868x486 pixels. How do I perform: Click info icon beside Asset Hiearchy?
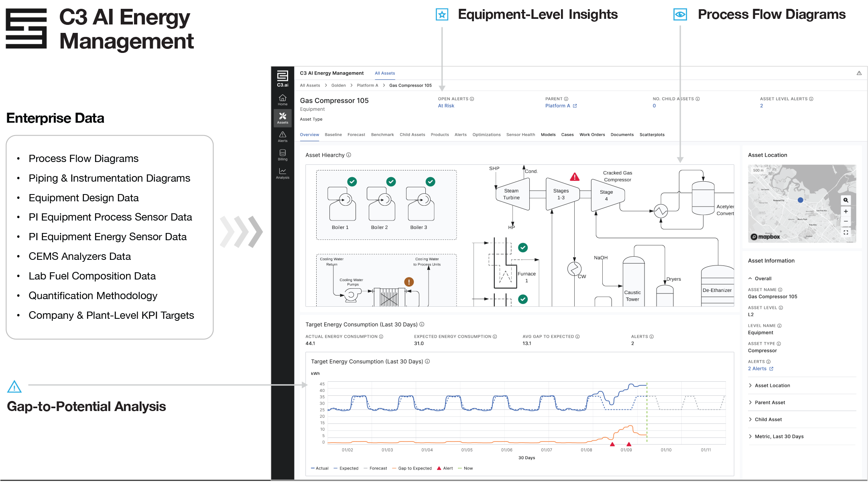tap(349, 155)
